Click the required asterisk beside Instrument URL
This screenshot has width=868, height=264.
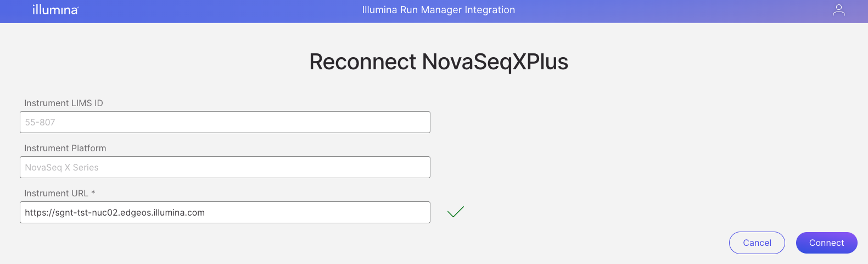[93, 193]
